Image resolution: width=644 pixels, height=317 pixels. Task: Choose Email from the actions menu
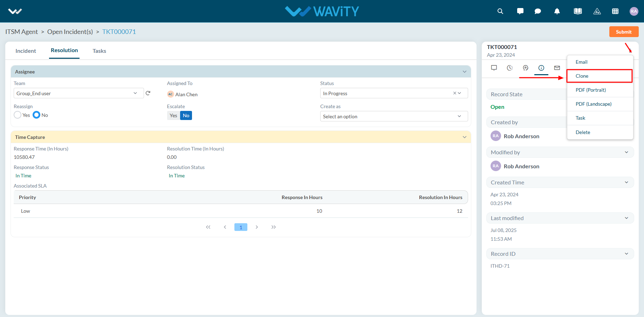pyautogui.click(x=600, y=62)
